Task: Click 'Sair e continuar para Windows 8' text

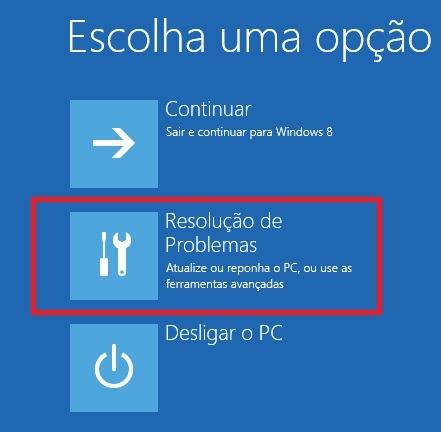Action: pyautogui.click(x=249, y=132)
